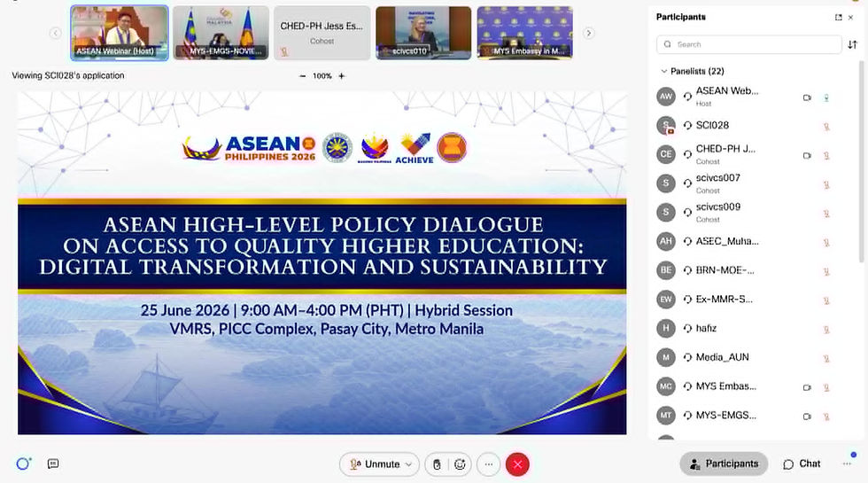868x483 pixels.
Task: Open the closed captions icon
Action: click(x=53, y=464)
